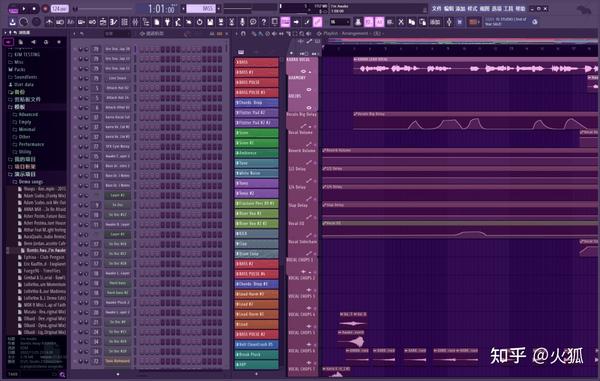600x381 pixels.
Task: Select the Layer #2 channel button
Action: point(117,195)
